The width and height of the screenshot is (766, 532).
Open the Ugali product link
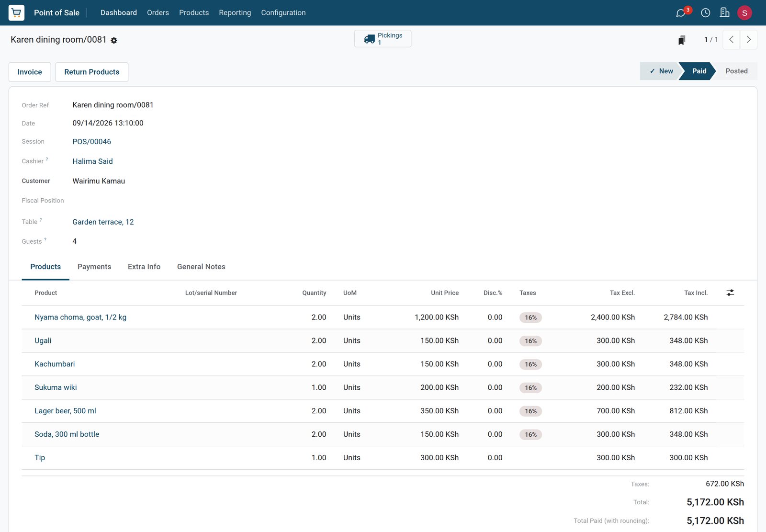click(x=43, y=341)
